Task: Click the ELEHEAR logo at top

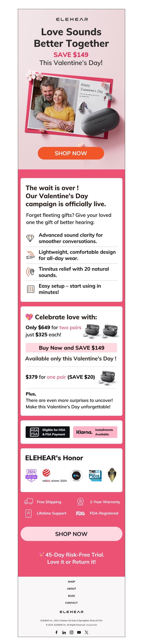Action: (72, 19)
